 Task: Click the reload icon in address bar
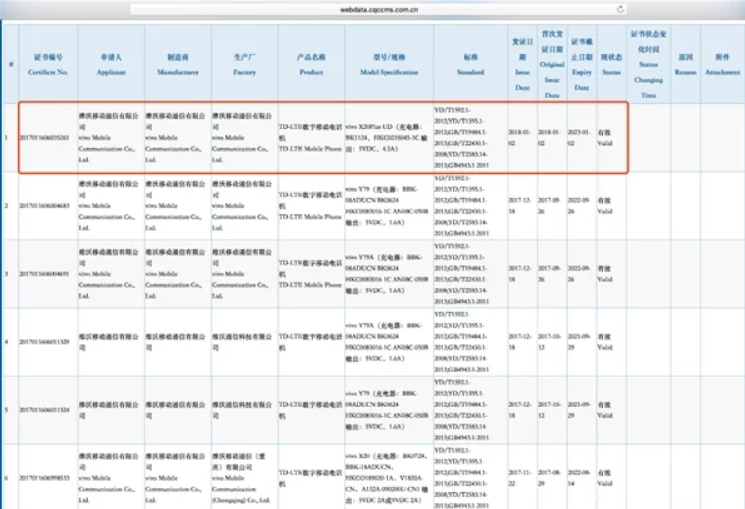(620, 10)
